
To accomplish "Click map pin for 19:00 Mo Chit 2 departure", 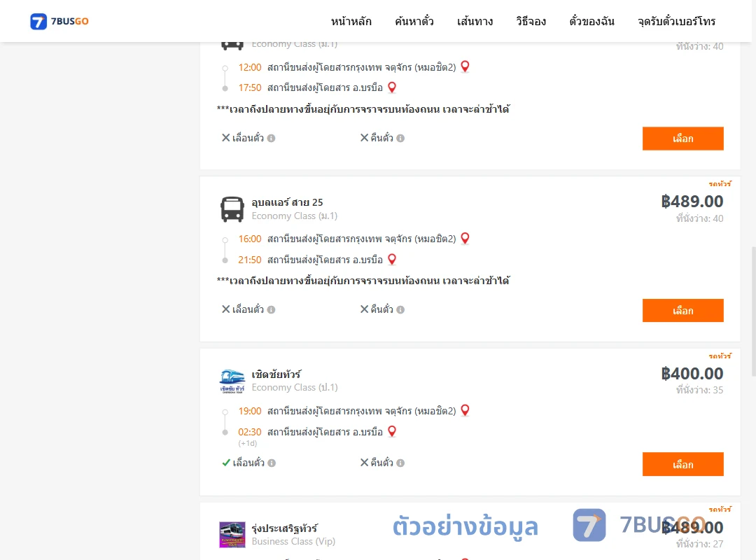I will click(465, 410).
